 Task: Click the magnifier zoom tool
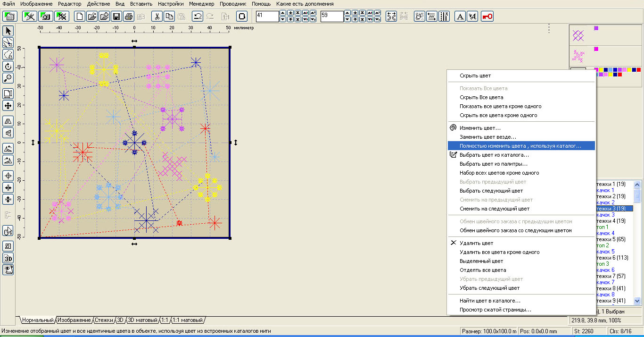pyautogui.click(x=8, y=78)
